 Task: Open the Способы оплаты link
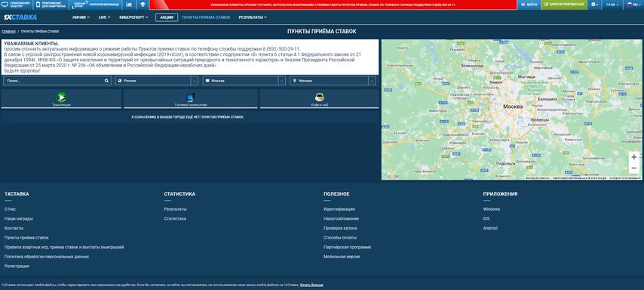[x=339, y=237]
